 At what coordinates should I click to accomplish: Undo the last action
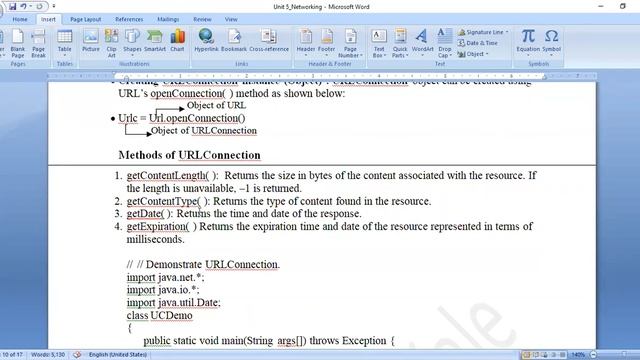point(24,7)
